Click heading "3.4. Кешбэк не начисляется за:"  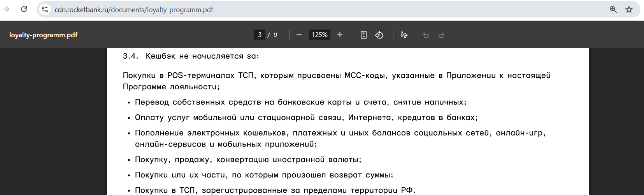point(191,56)
